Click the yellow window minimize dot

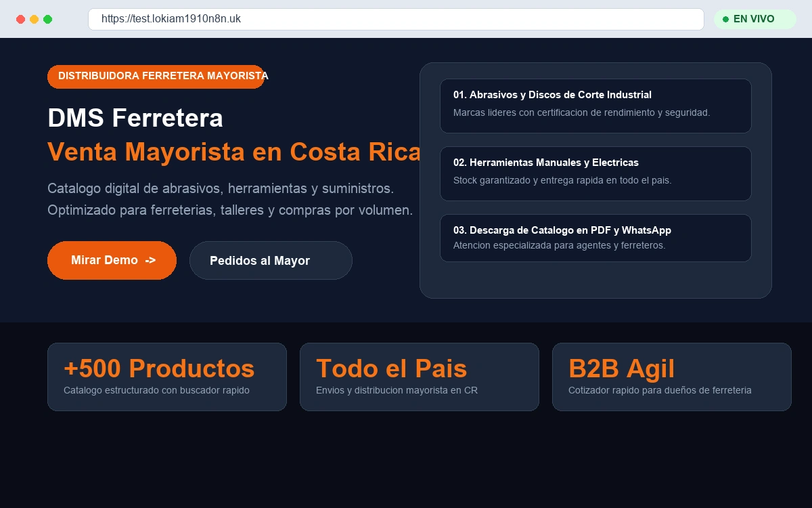(34, 19)
